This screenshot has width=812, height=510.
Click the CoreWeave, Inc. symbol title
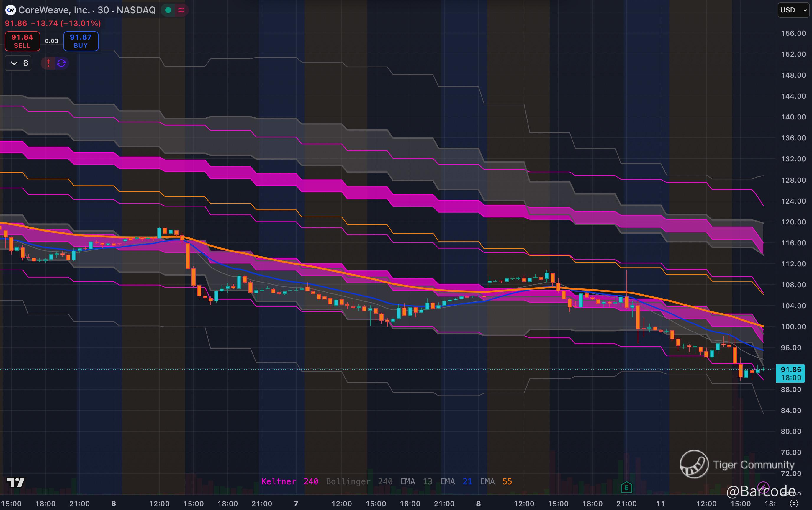[54, 10]
